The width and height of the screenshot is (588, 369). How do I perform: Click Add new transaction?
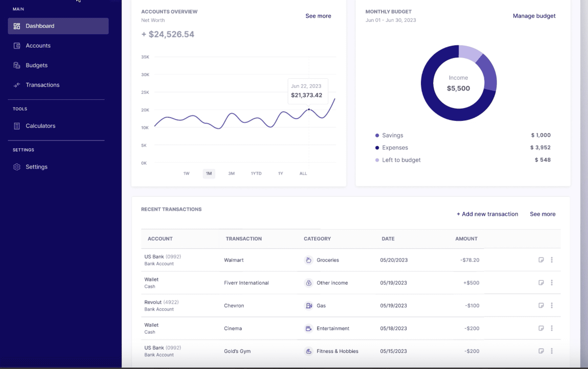point(487,214)
